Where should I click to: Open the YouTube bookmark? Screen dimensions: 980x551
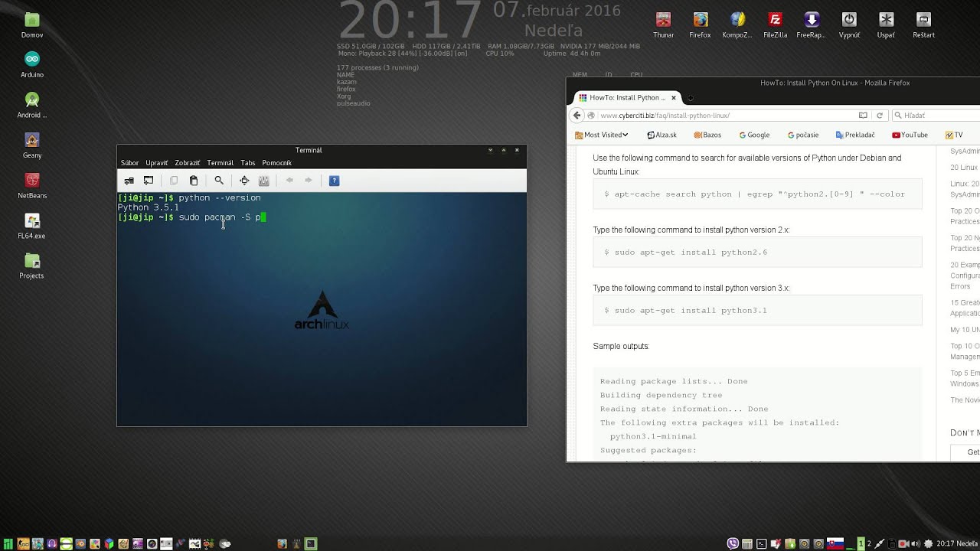pyautogui.click(x=910, y=135)
